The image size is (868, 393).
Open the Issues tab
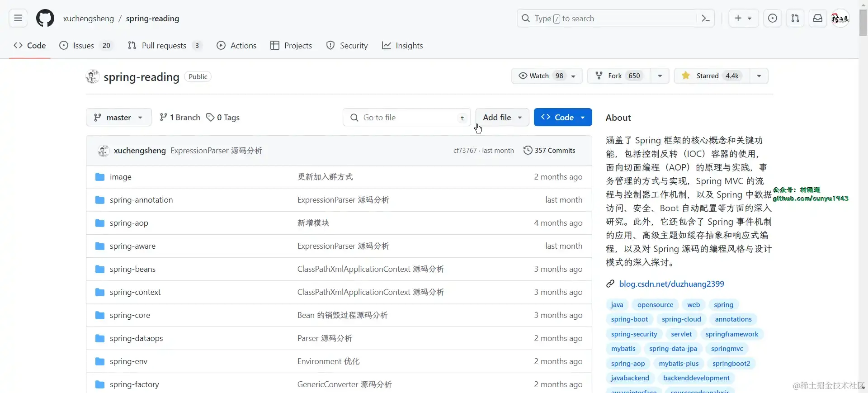coord(86,45)
